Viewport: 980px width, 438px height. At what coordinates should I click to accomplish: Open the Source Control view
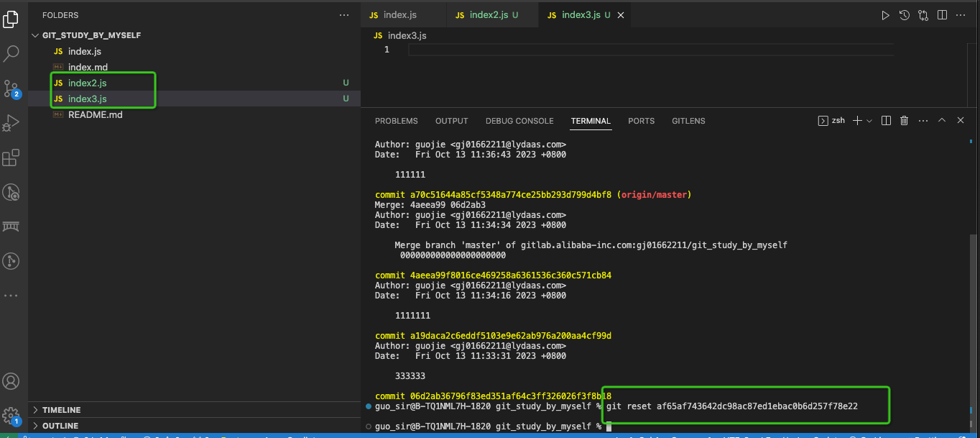[x=11, y=88]
